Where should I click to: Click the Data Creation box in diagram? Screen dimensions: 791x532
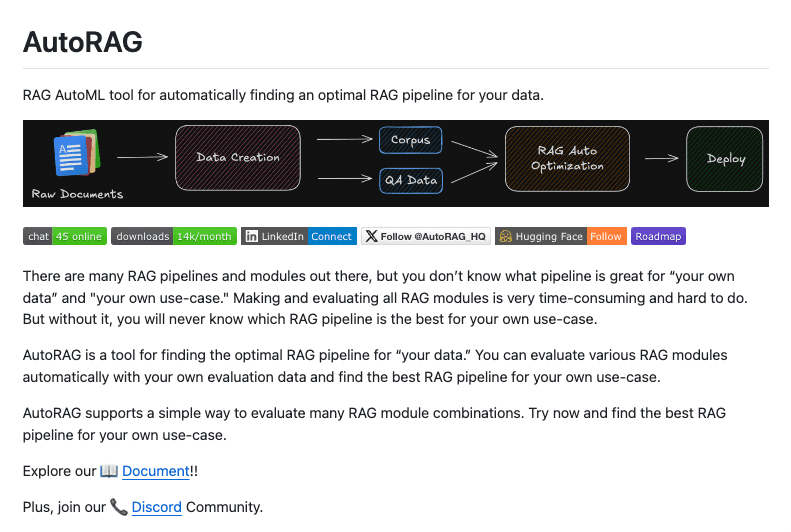point(238,158)
